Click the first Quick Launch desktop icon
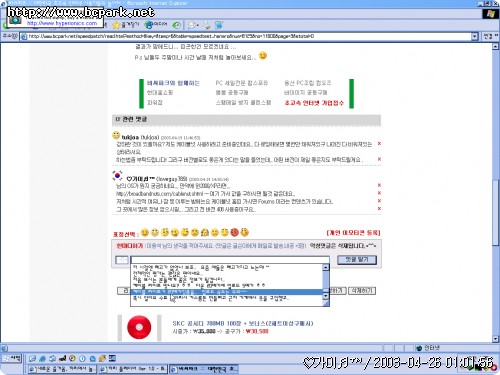The image size is (500, 375). coord(32,359)
